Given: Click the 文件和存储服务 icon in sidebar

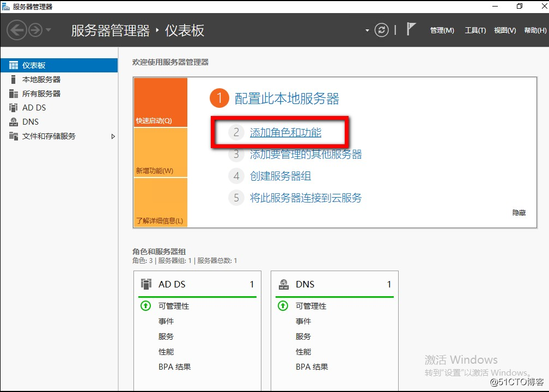Looking at the screenshot, I should (13, 136).
